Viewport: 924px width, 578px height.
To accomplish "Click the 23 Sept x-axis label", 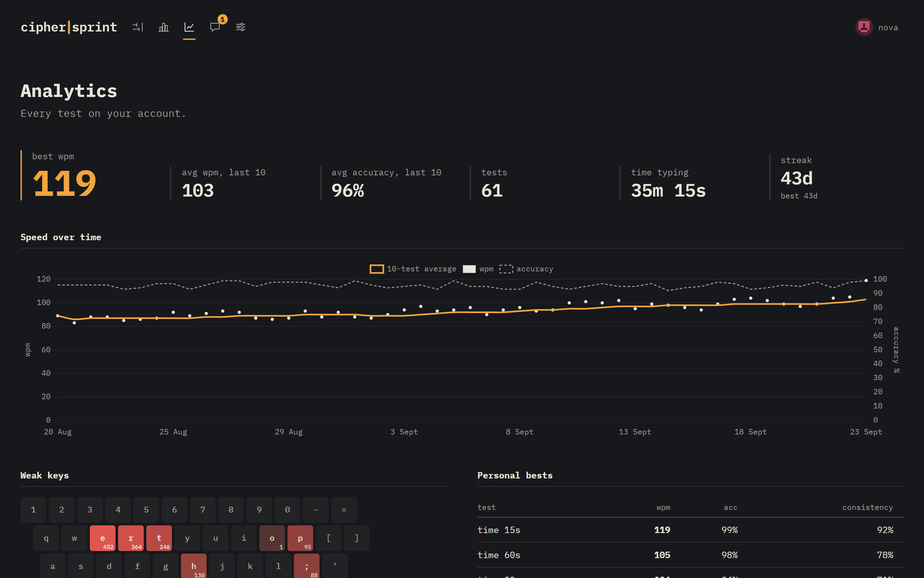I will pyautogui.click(x=866, y=432).
